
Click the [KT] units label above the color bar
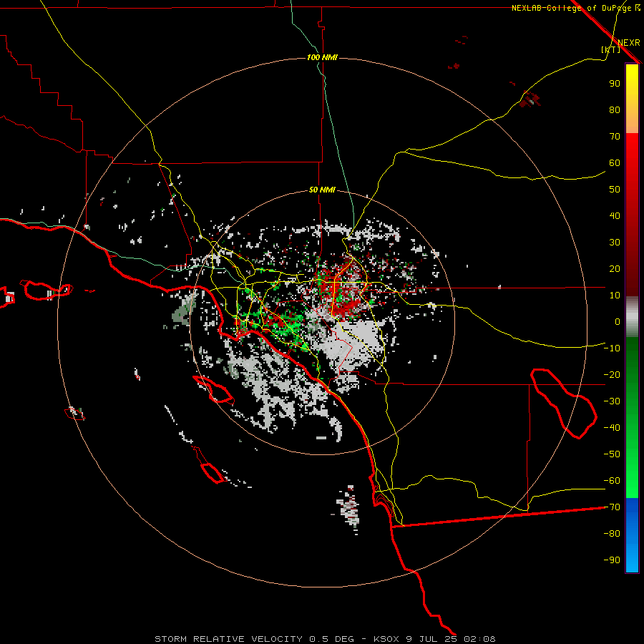(x=611, y=49)
